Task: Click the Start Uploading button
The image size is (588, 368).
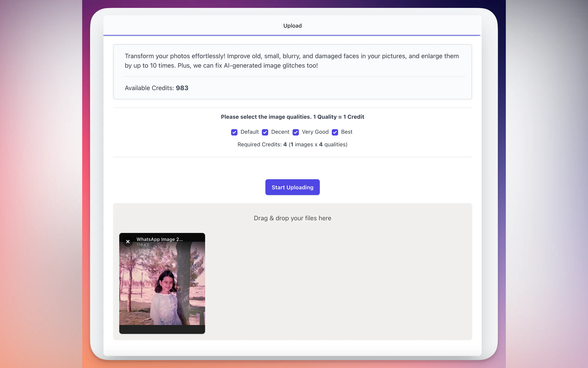Action: (292, 187)
